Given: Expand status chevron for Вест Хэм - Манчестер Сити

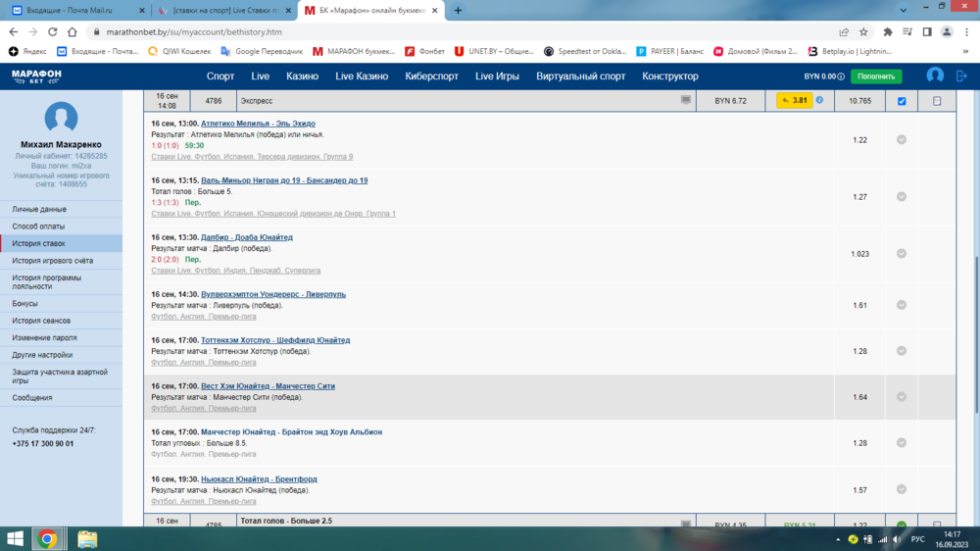Looking at the screenshot, I should [902, 397].
